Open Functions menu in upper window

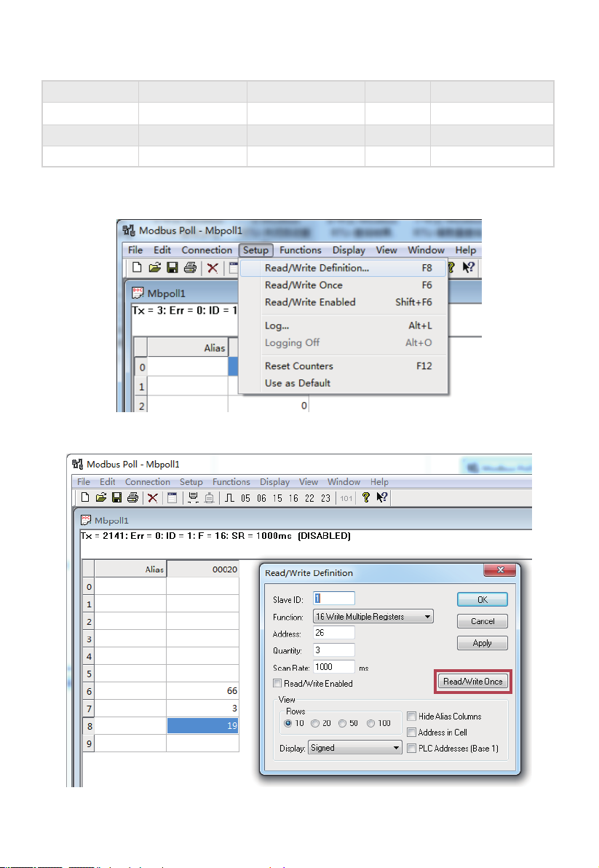[x=301, y=250]
